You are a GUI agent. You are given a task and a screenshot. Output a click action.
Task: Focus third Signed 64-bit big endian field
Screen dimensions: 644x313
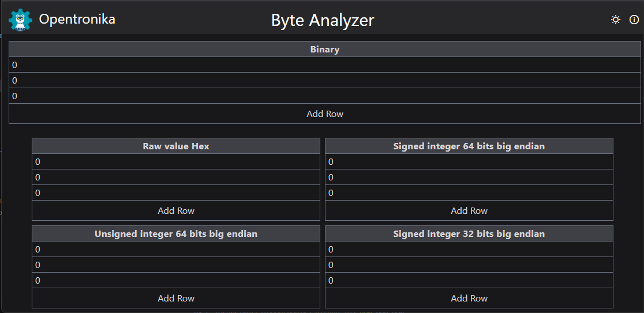(469, 193)
